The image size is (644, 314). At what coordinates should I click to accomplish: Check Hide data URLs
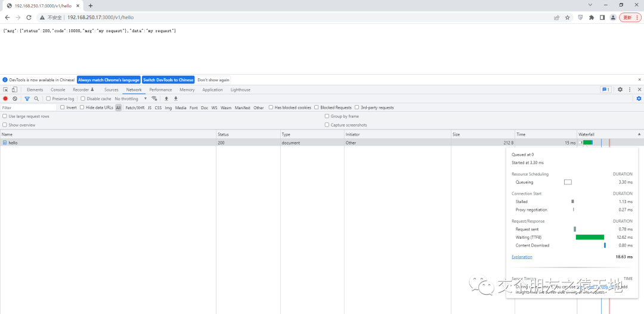tap(82, 107)
